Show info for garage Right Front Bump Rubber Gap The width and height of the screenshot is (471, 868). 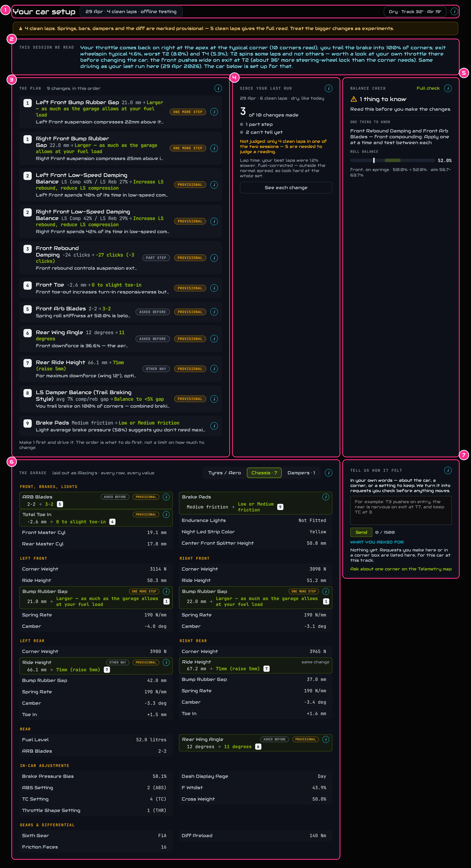pyautogui.click(x=326, y=591)
